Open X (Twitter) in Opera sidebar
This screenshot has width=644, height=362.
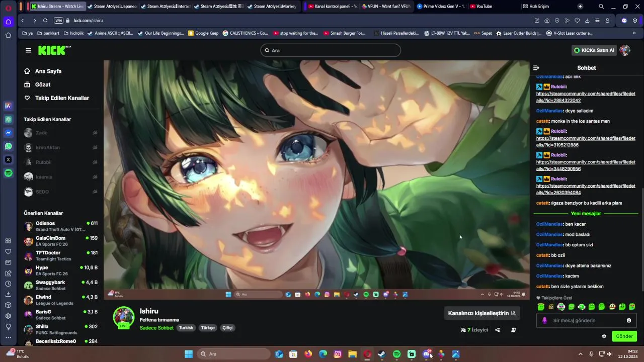coord(8,160)
